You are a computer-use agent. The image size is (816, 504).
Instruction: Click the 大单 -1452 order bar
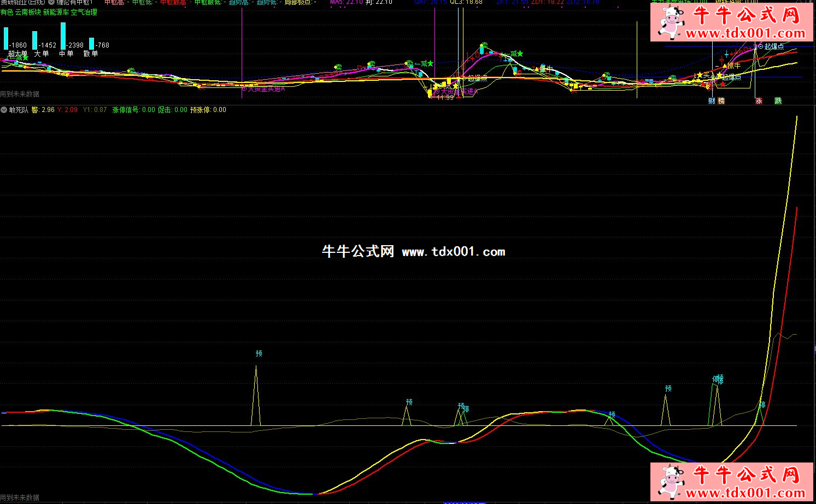35,40
